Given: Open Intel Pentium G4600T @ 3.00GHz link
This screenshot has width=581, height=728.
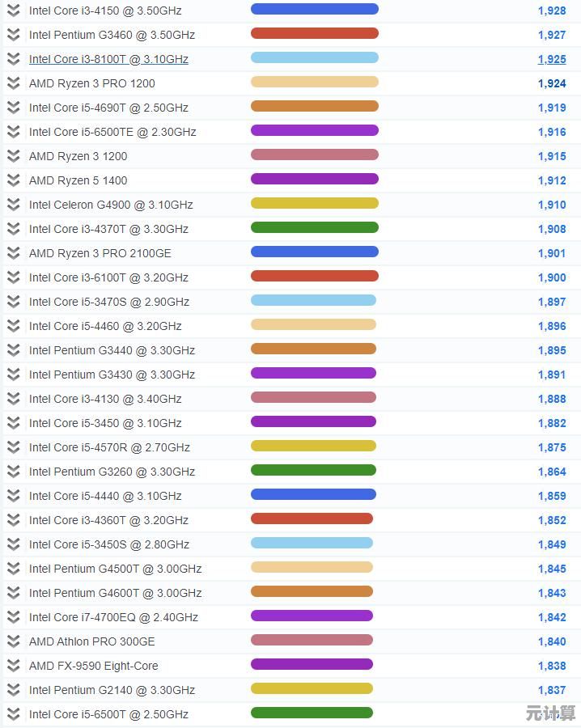Looking at the screenshot, I should pyautogui.click(x=115, y=593).
